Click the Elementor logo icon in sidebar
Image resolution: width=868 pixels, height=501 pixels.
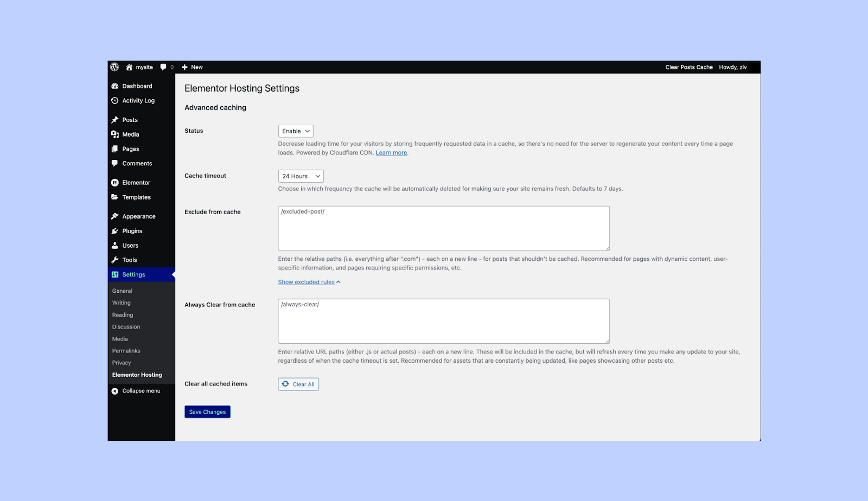pyautogui.click(x=115, y=183)
